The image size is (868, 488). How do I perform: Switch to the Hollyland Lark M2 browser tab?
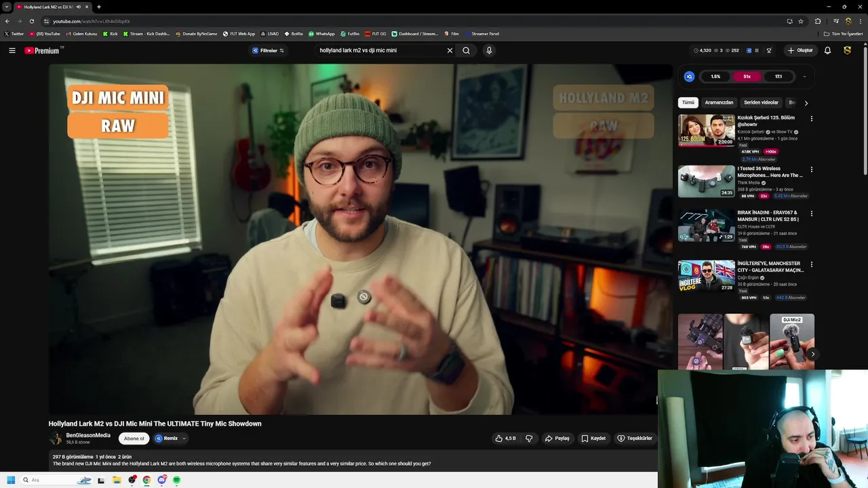(x=48, y=7)
